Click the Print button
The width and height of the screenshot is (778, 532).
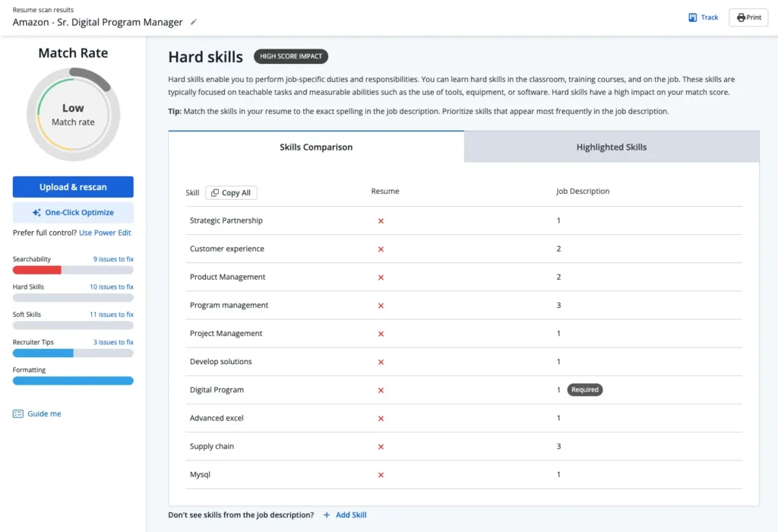coord(748,17)
